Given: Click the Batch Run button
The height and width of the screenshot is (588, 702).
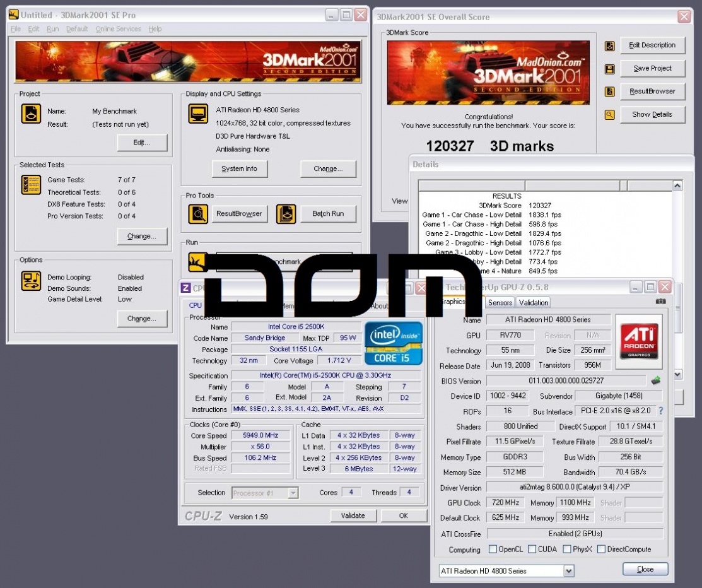Looking at the screenshot, I should (328, 214).
